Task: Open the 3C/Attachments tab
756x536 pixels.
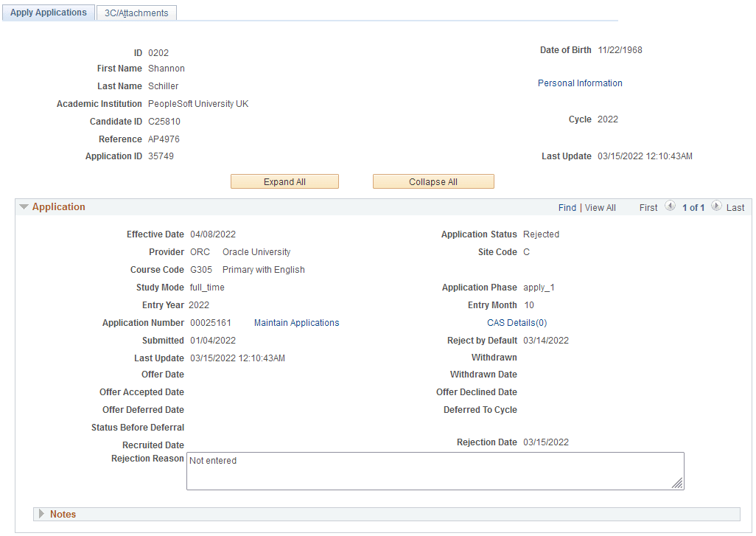Action: [x=136, y=13]
